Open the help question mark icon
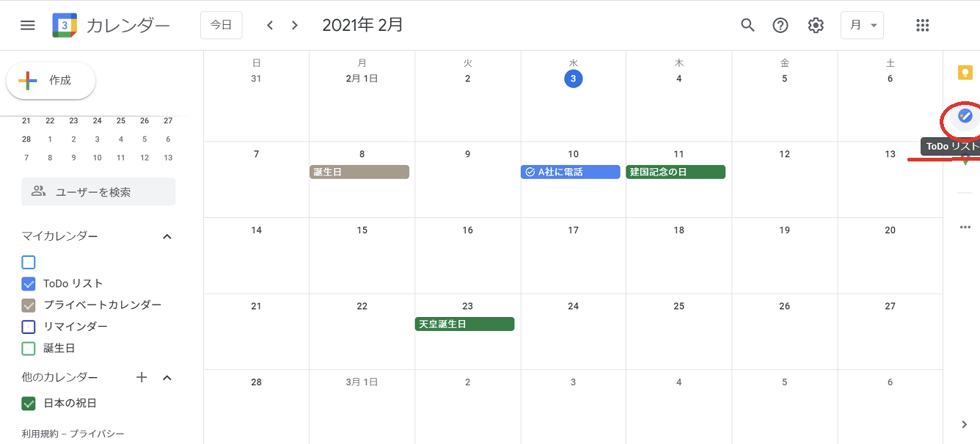The height and width of the screenshot is (444, 980). point(780,25)
